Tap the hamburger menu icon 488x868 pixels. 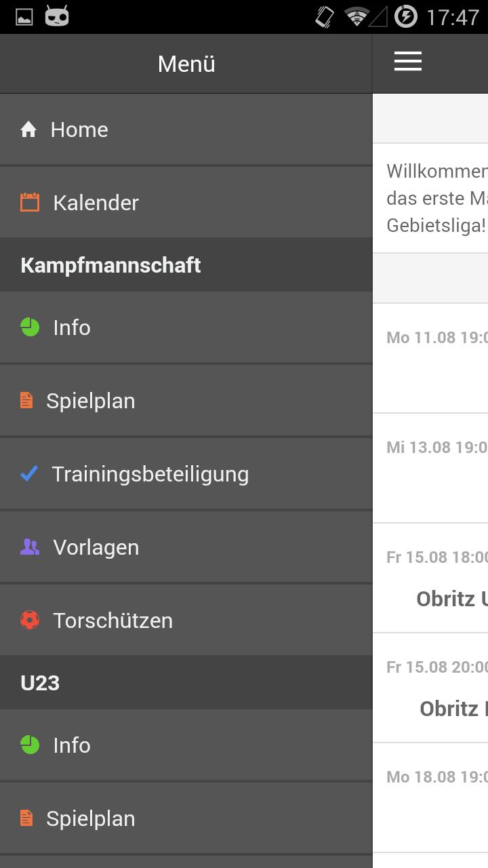click(x=408, y=62)
